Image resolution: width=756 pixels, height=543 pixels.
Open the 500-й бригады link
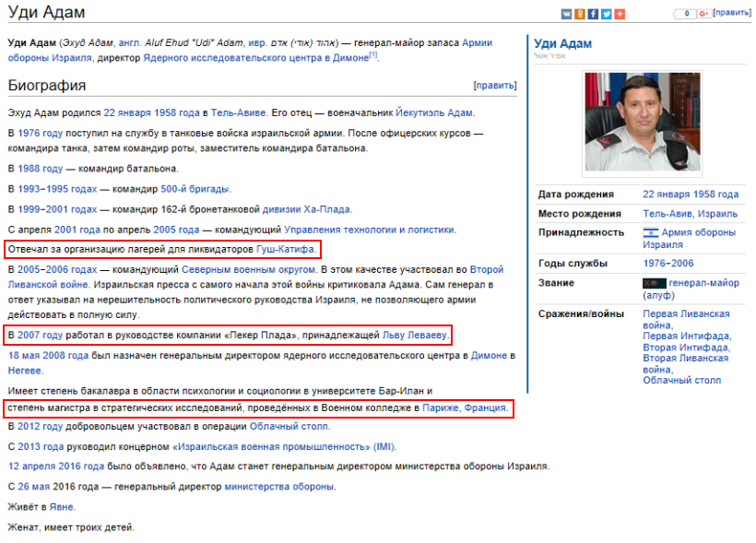(195, 189)
